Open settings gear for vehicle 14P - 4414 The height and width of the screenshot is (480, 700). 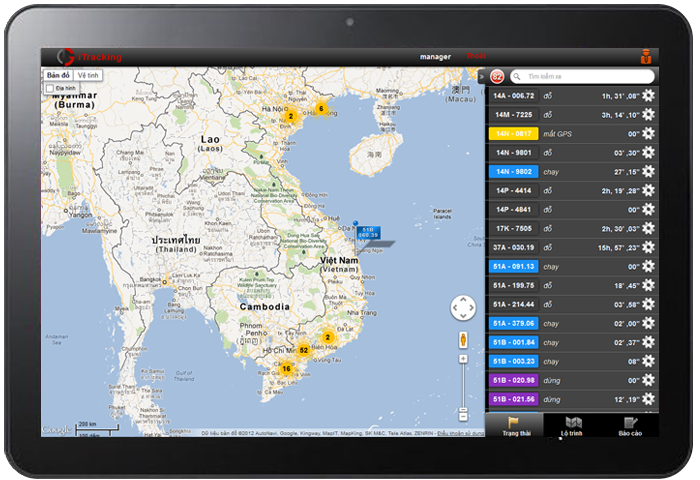648,191
